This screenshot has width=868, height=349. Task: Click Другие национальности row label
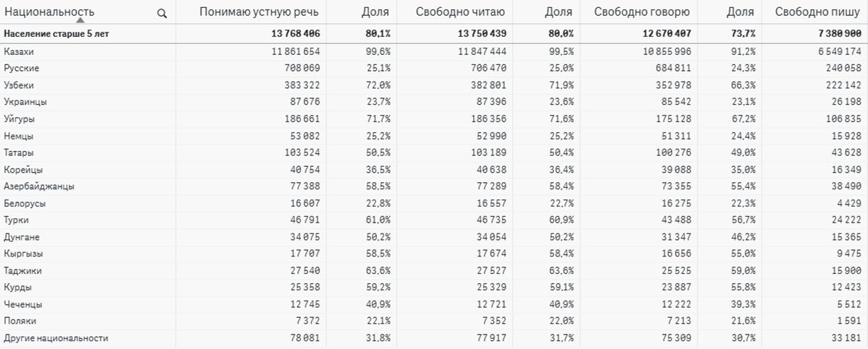click(x=56, y=338)
